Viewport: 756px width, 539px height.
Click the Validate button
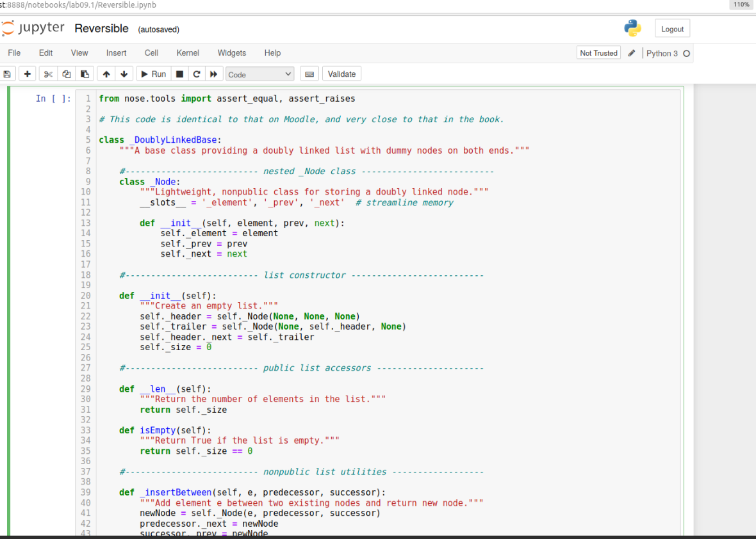(341, 74)
